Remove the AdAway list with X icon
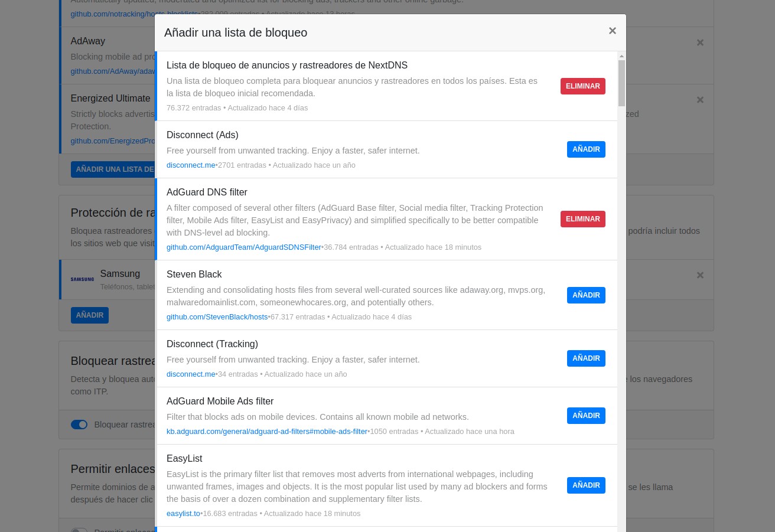 pos(700,43)
